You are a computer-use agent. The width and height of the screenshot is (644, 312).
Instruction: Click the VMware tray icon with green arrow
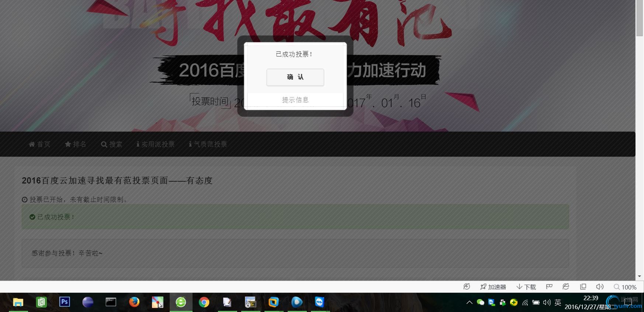[502, 302]
